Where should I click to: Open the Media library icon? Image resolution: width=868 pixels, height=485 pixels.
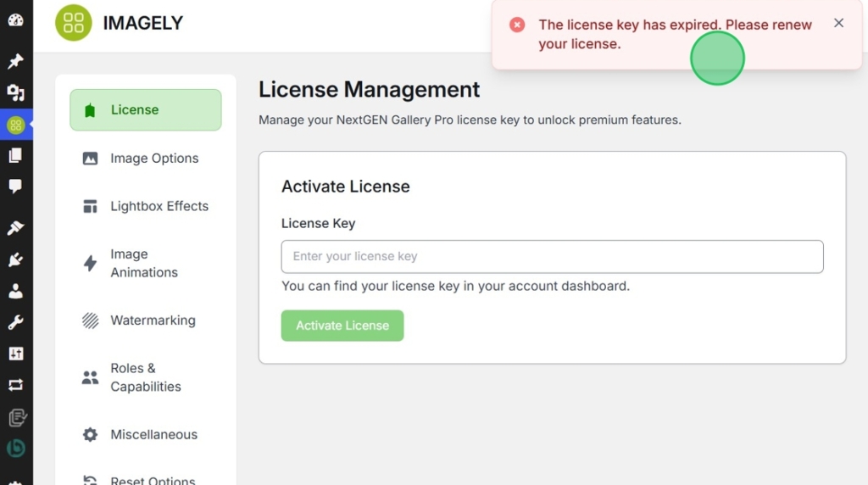[15, 92]
